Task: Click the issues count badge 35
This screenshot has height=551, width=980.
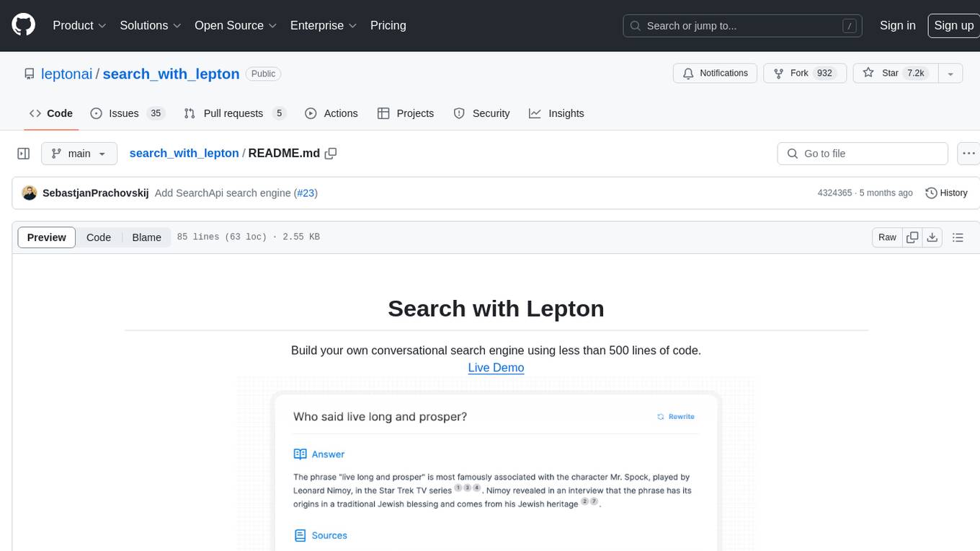Action: pyautogui.click(x=155, y=113)
